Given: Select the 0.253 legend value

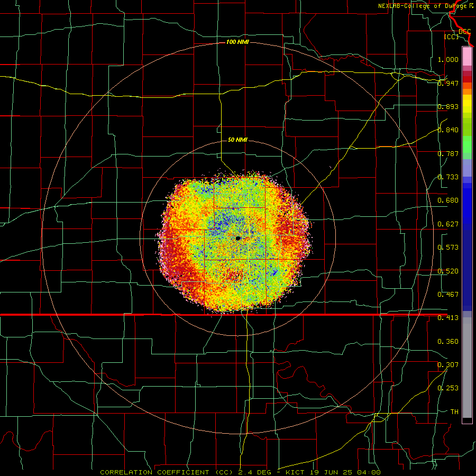Looking at the screenshot, I should pyautogui.click(x=448, y=388).
